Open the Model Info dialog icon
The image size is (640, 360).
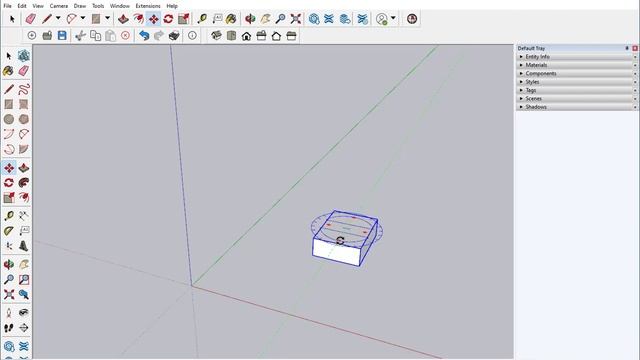[192, 36]
